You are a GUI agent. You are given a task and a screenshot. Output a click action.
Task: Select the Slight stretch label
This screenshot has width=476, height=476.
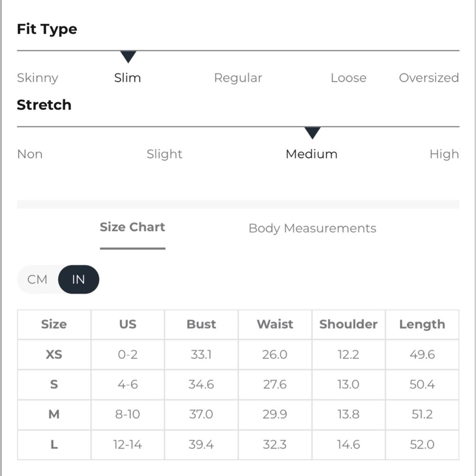tap(165, 154)
